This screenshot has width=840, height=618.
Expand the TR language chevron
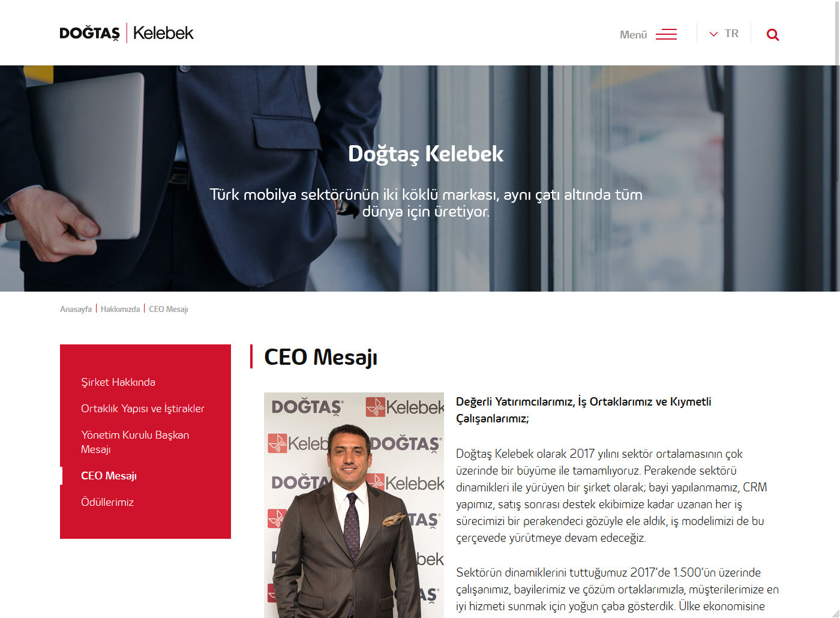[713, 34]
